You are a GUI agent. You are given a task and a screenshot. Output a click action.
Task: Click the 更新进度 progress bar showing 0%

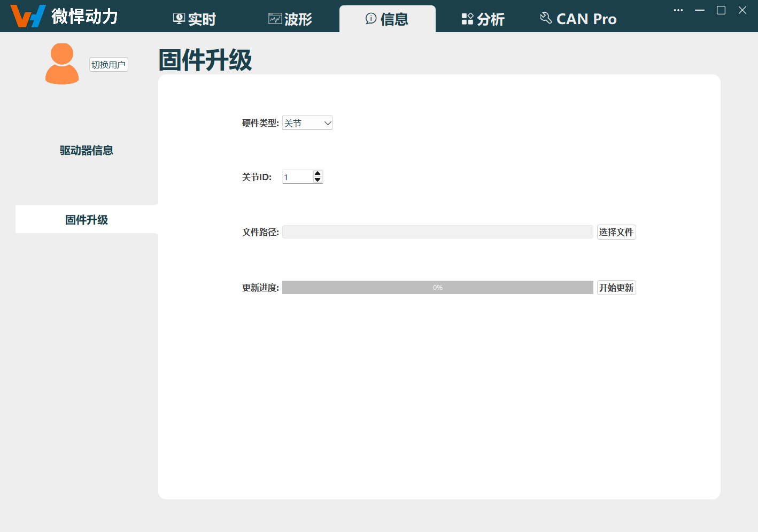[x=437, y=287]
